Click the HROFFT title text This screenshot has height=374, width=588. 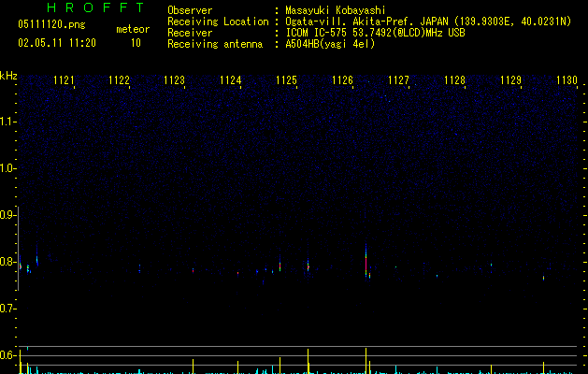96,7
